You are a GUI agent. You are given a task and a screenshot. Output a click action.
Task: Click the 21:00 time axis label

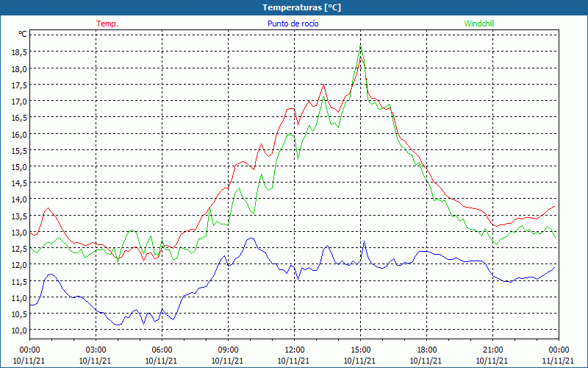point(492,350)
